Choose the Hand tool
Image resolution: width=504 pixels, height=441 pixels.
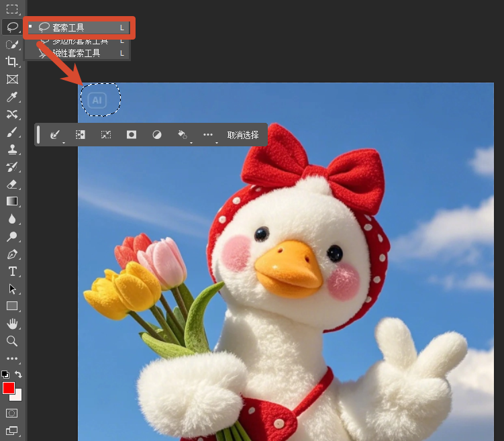click(x=12, y=324)
